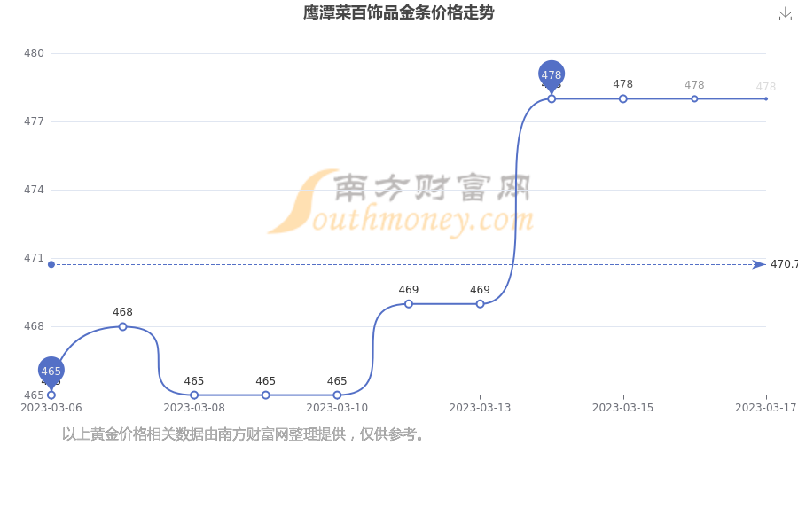The width and height of the screenshot is (798, 532).
Task: Click the download chart image icon
Action: click(786, 14)
